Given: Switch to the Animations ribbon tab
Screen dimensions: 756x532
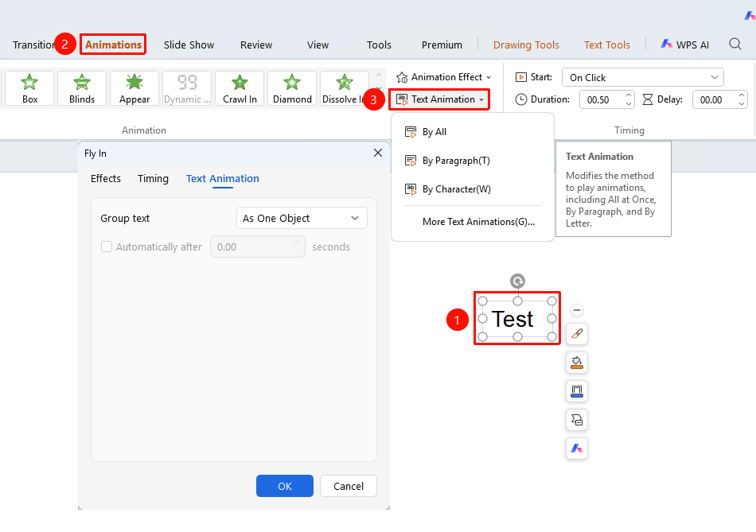Looking at the screenshot, I should point(113,45).
